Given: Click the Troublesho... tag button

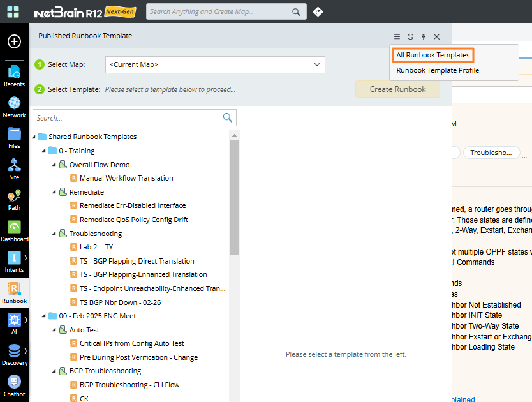Looking at the screenshot, I should [491, 153].
